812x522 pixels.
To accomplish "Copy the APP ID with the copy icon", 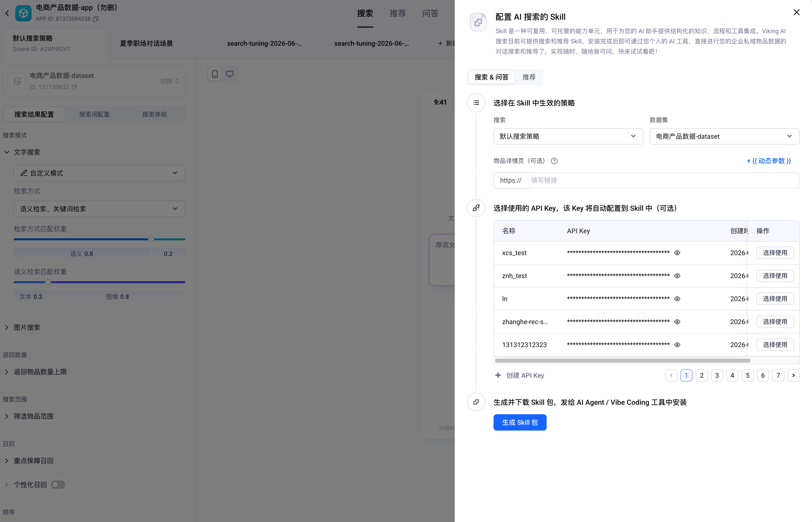I will [96, 19].
